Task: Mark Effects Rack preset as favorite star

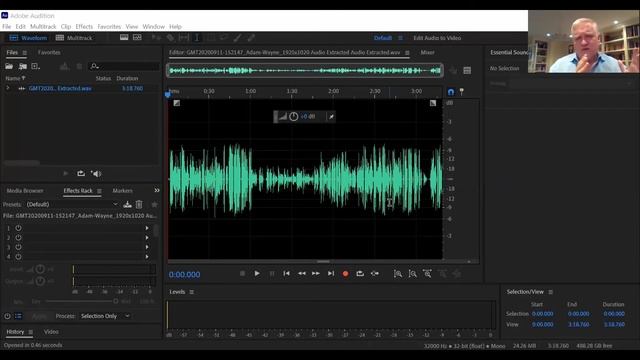Action: click(x=154, y=204)
